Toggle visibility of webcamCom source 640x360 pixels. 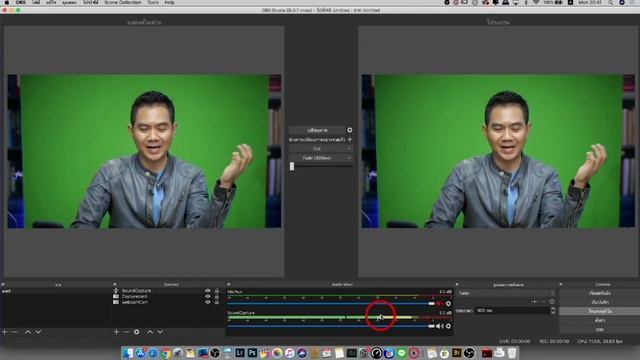pyautogui.click(x=208, y=302)
